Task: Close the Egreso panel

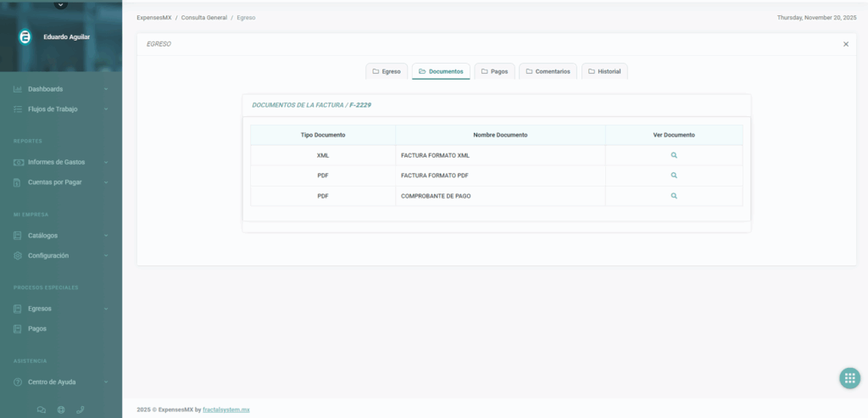Action: coord(845,44)
